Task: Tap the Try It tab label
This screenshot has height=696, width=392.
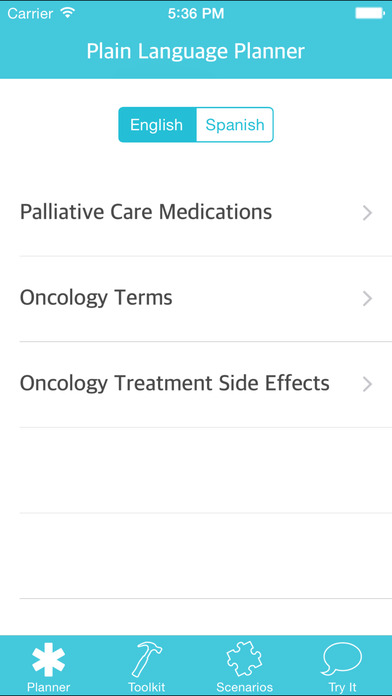Action: click(x=342, y=688)
